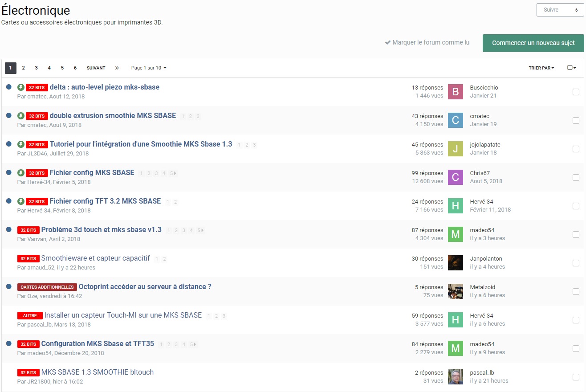Click unread dot for Octoprint accéder au serveur
Viewport: 586px width, 392px height.
[x=8, y=286]
